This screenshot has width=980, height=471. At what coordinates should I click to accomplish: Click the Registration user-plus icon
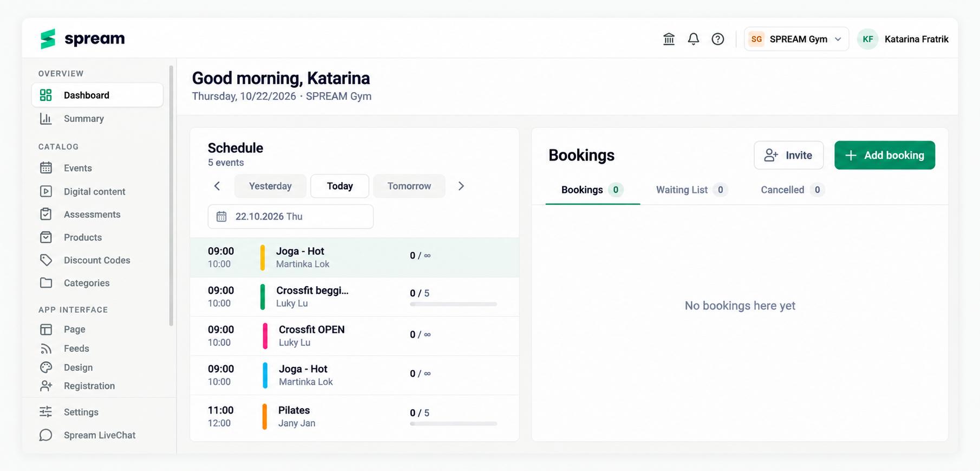tap(46, 386)
